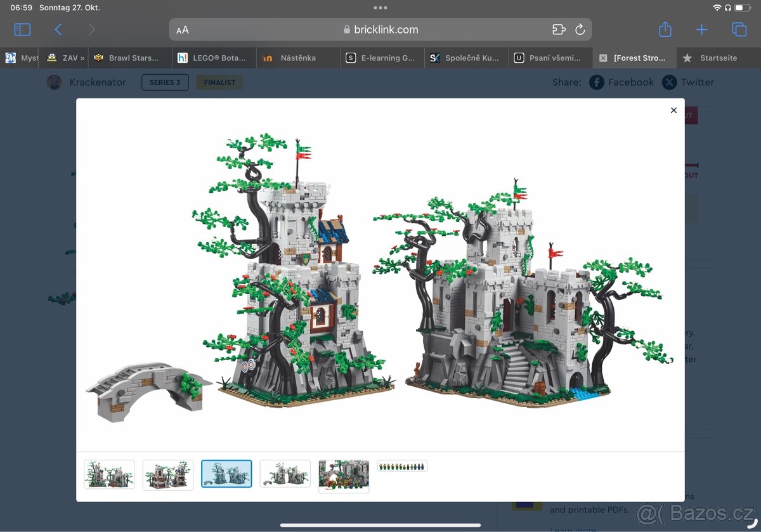Open the Startseite bookmark

pyautogui.click(x=717, y=58)
